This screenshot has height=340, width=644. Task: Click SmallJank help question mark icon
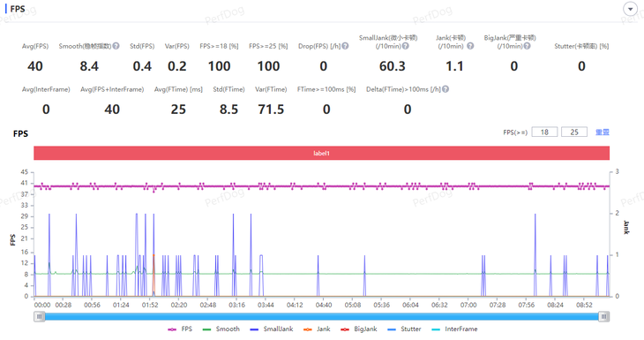pos(406,46)
